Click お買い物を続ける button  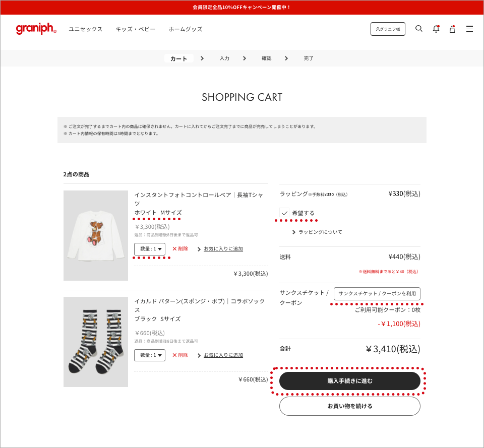pos(350,406)
